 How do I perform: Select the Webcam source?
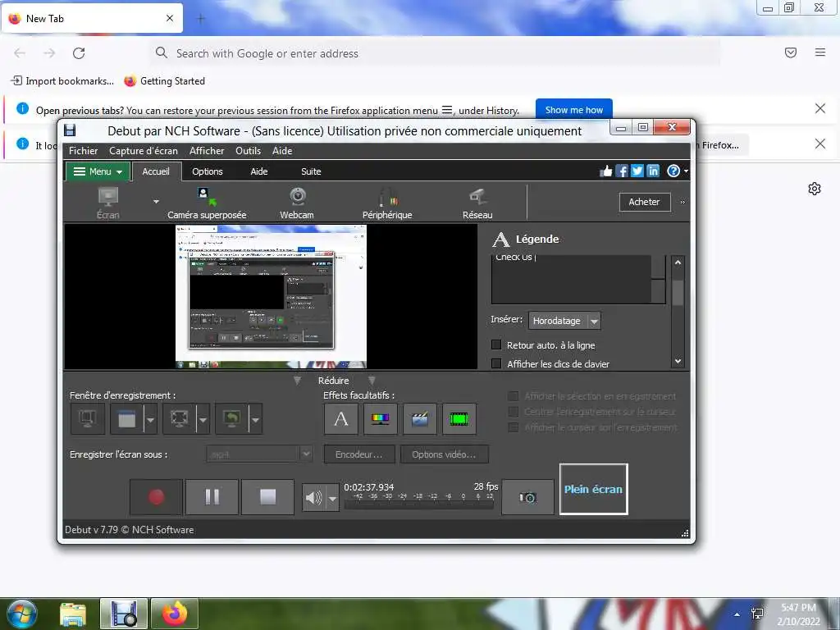point(297,203)
